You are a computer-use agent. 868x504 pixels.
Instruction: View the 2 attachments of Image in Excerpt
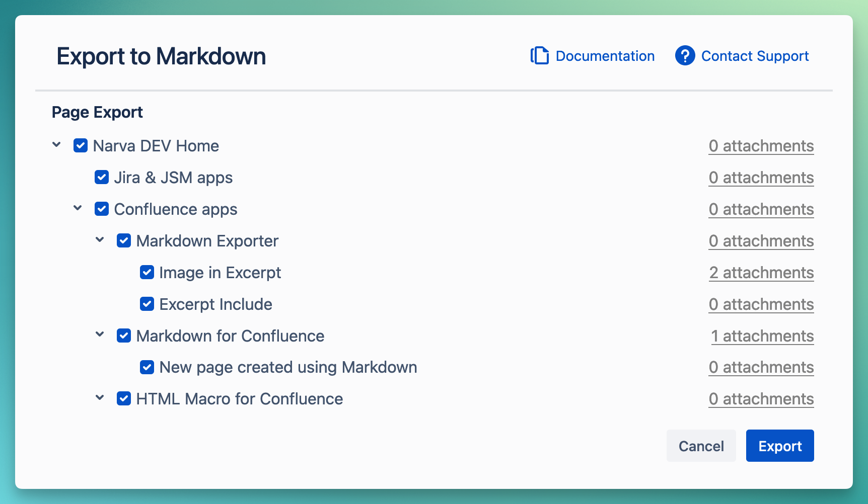761,273
